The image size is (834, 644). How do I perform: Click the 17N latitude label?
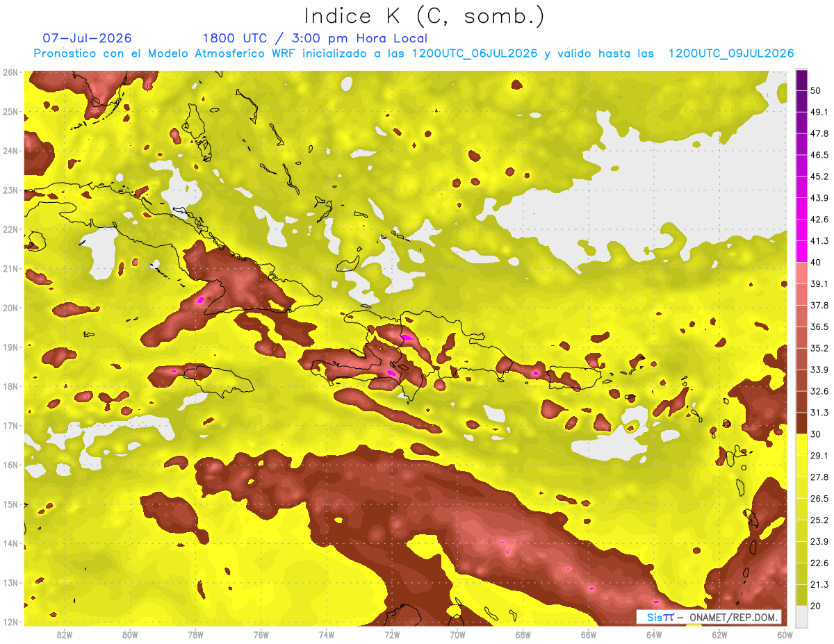click(10, 426)
